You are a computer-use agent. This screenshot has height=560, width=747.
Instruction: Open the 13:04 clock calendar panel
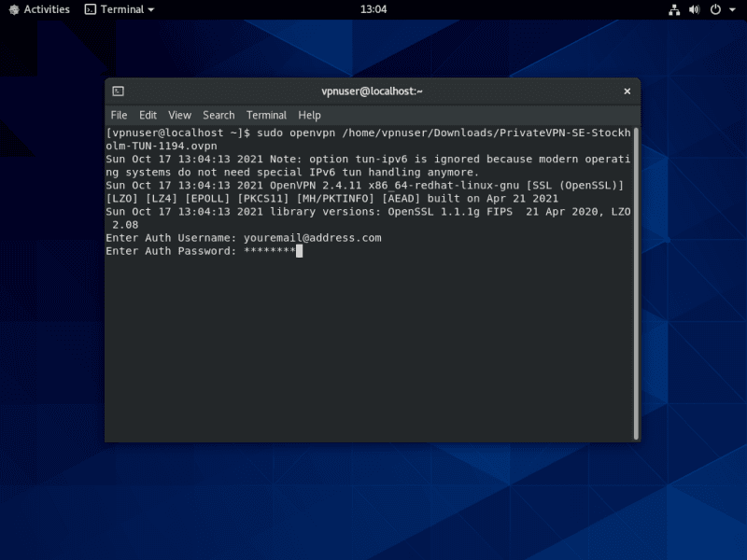coord(373,9)
